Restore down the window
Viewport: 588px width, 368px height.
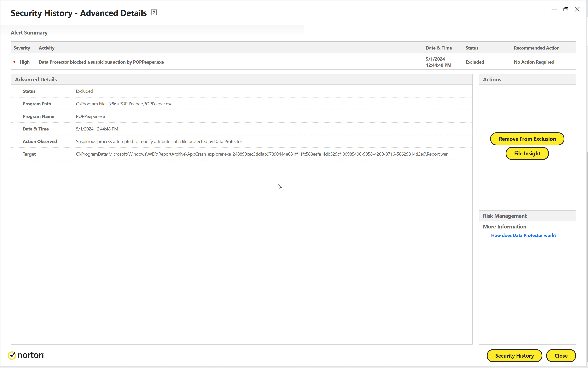click(x=566, y=9)
